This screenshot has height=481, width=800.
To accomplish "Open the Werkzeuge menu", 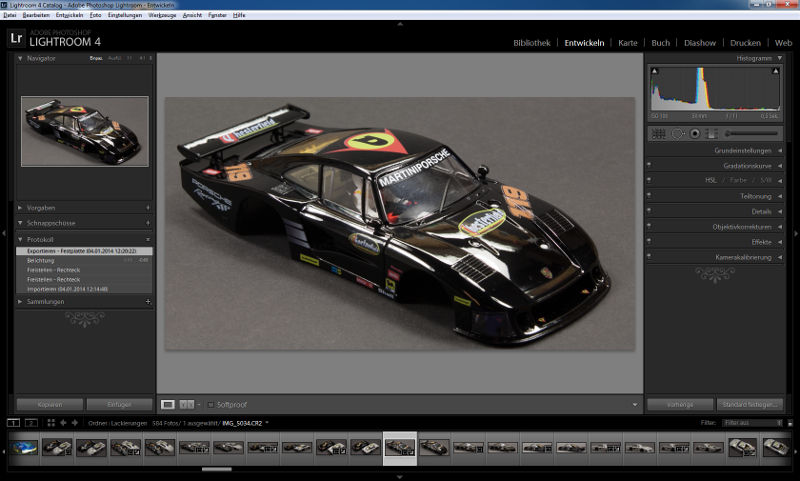I will click(x=162, y=15).
